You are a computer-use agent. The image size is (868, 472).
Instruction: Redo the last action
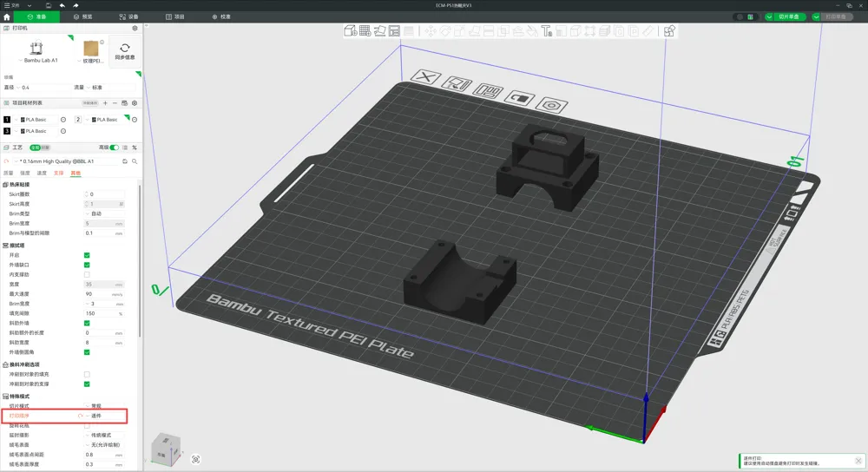click(x=76, y=5)
